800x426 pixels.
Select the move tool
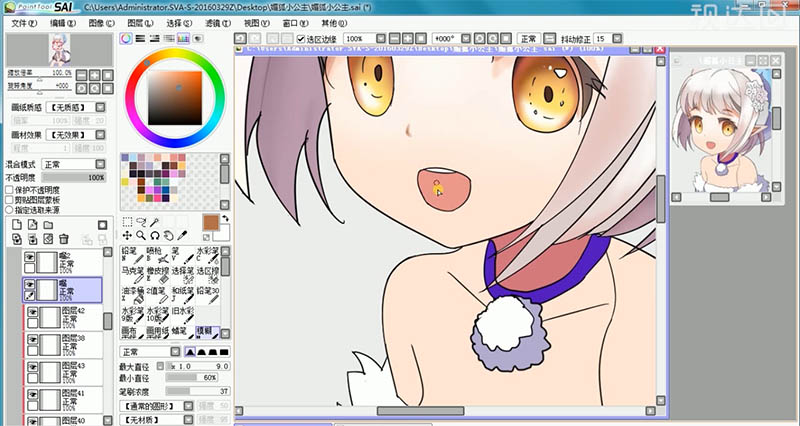tap(128, 235)
